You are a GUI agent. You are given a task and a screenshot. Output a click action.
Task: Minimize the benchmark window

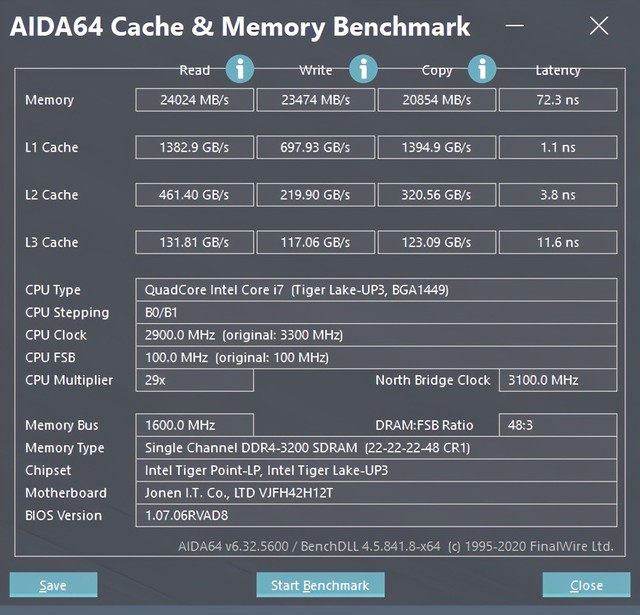[514, 26]
